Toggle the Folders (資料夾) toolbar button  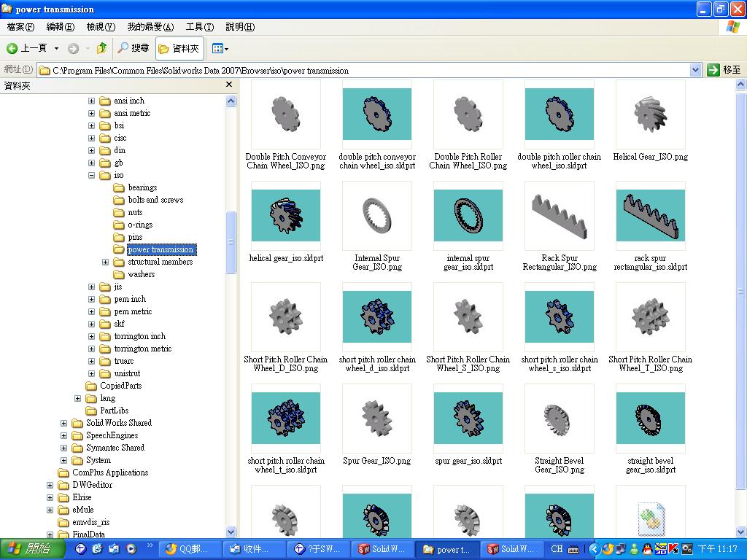coord(179,49)
